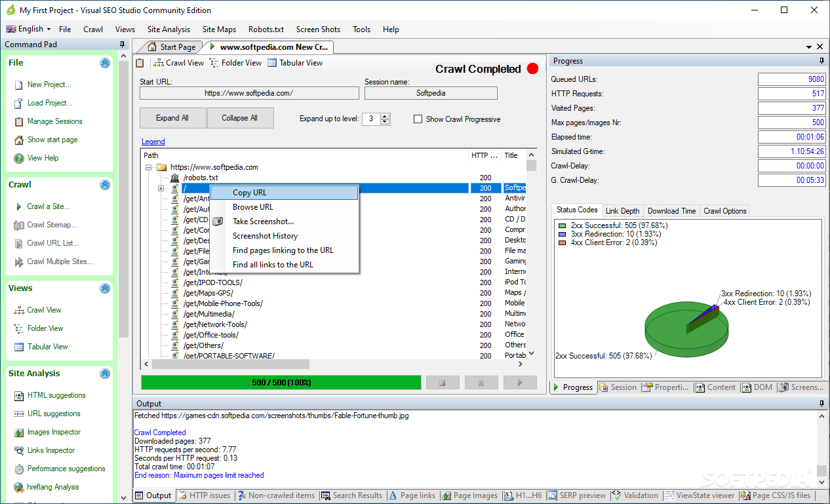Open Validation output tab
Image resolution: width=830 pixels, height=504 pixels.
[x=636, y=495]
